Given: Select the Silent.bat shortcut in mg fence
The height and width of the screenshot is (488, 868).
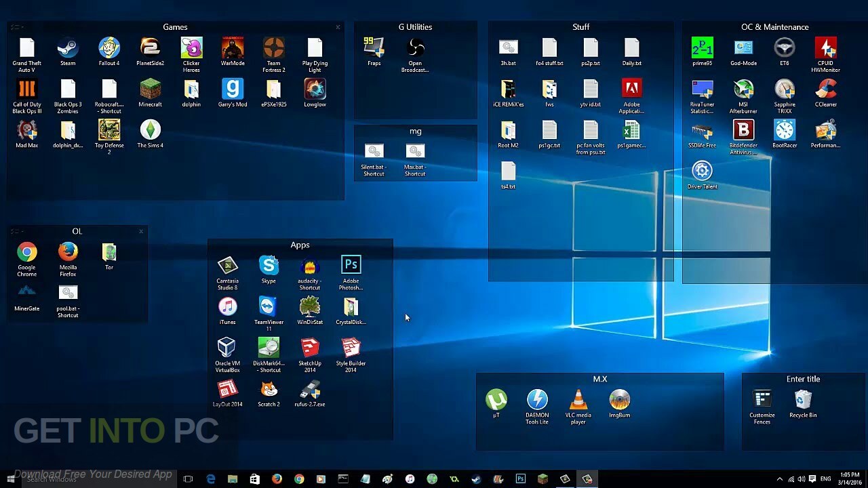Looking at the screenshot, I should (374, 160).
